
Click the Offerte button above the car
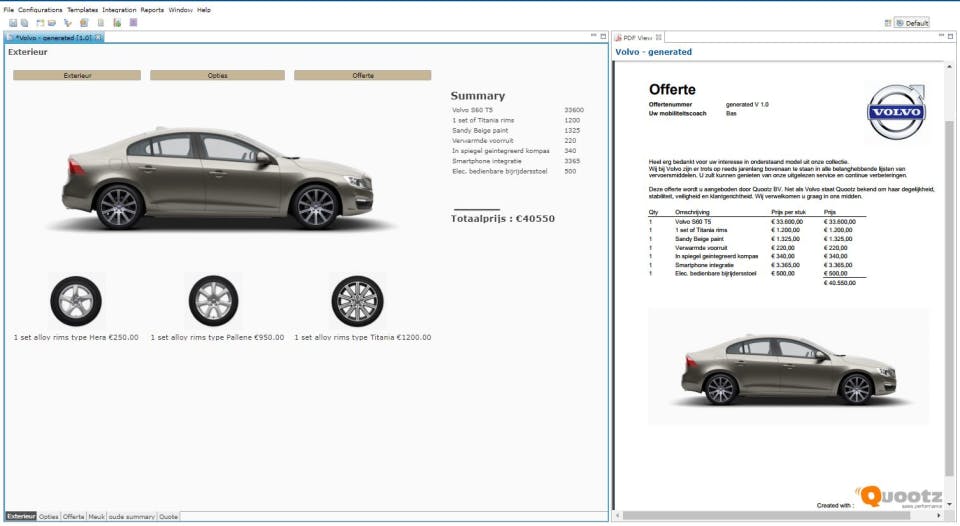point(362,75)
